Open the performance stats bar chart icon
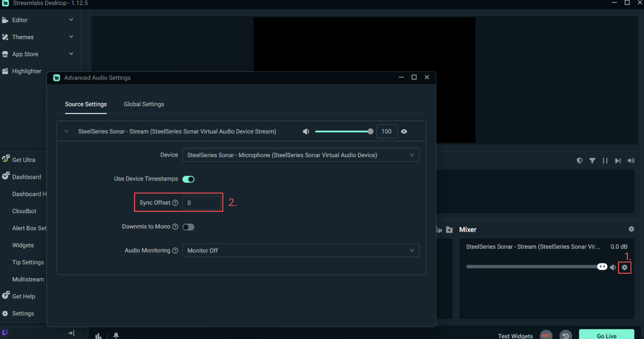 99,336
